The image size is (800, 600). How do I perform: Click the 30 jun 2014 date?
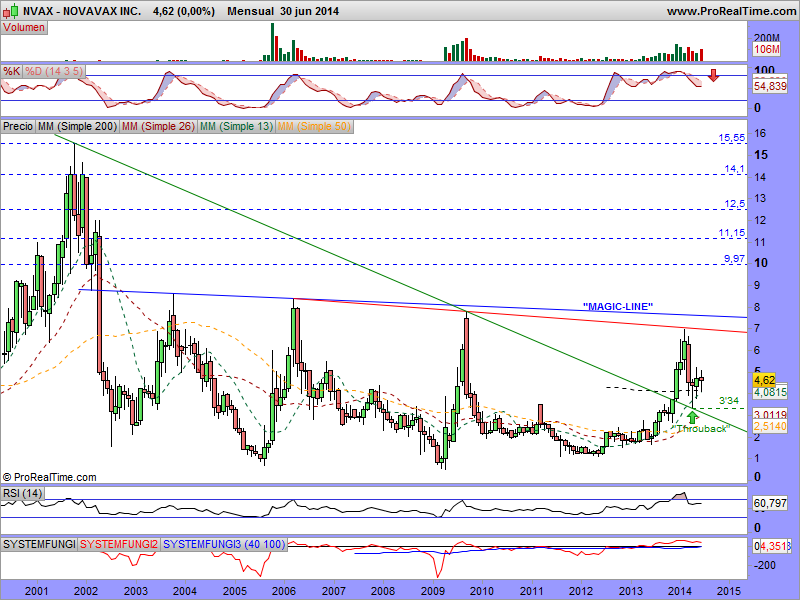click(309, 11)
